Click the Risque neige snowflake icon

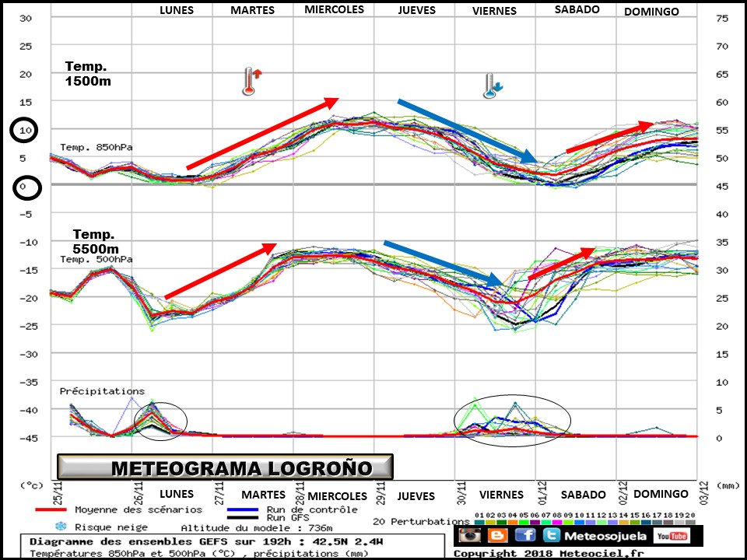[x=61, y=527]
